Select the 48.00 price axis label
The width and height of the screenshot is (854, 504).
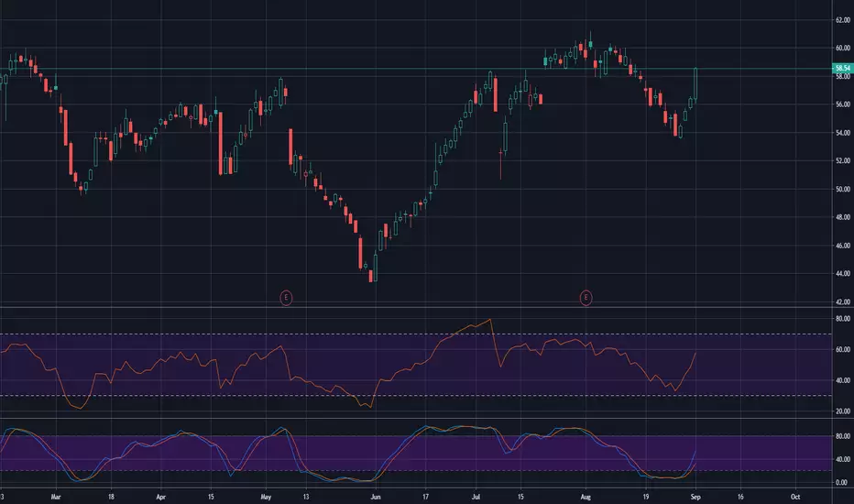pos(843,217)
